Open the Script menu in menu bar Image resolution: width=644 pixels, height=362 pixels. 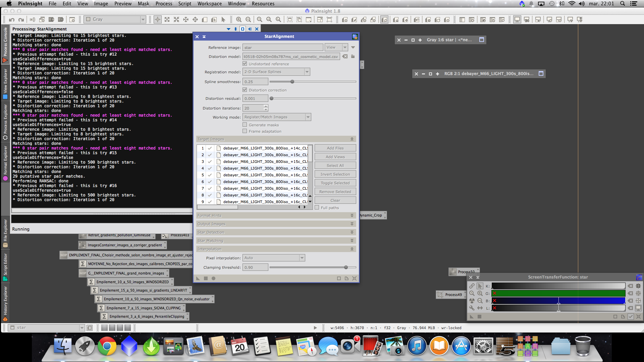184,4
